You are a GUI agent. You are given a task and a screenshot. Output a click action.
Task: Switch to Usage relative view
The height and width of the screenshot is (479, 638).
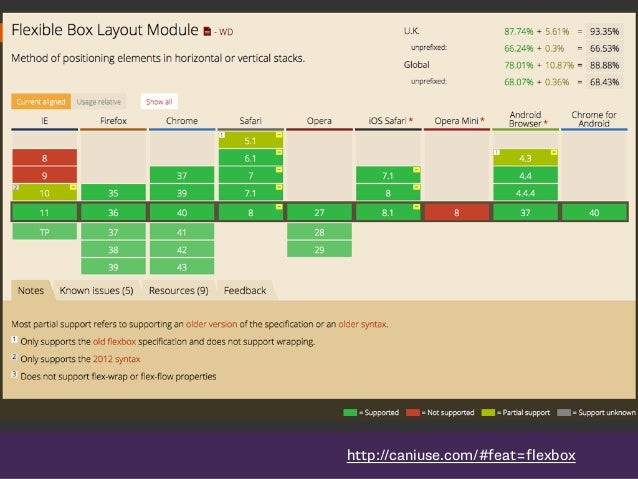(x=99, y=102)
